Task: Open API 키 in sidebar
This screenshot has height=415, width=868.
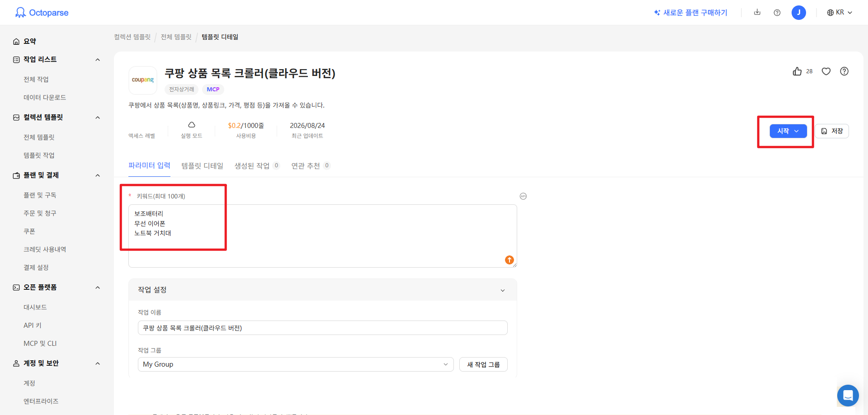Action: tap(33, 325)
